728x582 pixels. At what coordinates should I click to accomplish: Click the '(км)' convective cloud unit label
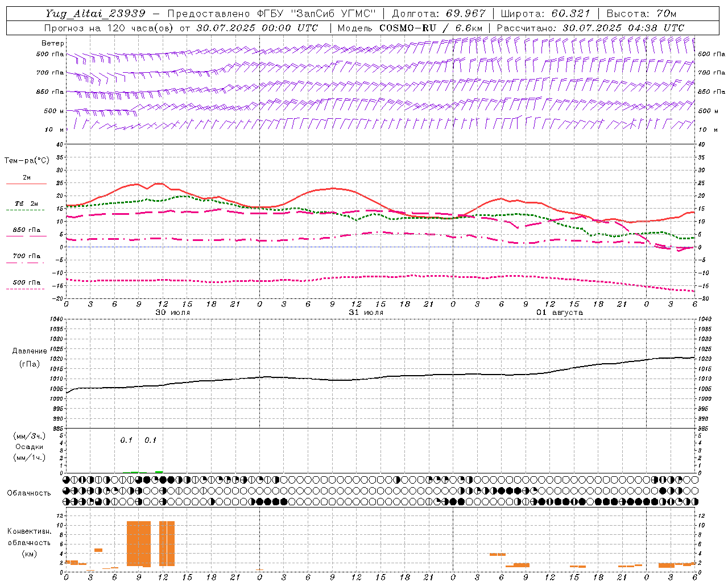[x=29, y=554]
